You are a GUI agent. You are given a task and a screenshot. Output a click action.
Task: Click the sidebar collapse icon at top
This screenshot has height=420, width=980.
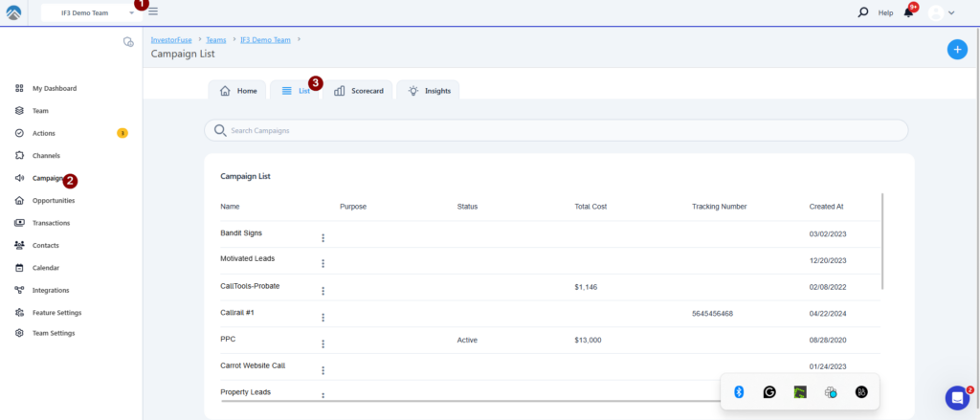click(128, 42)
